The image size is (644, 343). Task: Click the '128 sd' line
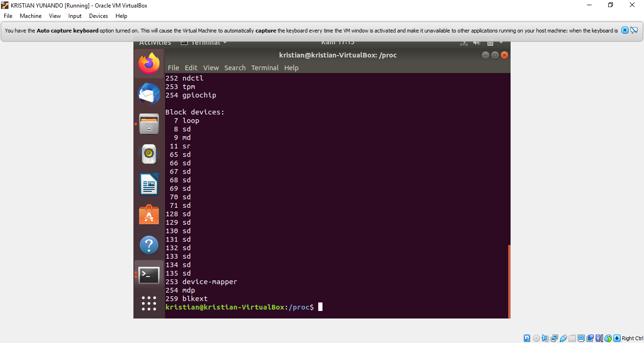(178, 214)
